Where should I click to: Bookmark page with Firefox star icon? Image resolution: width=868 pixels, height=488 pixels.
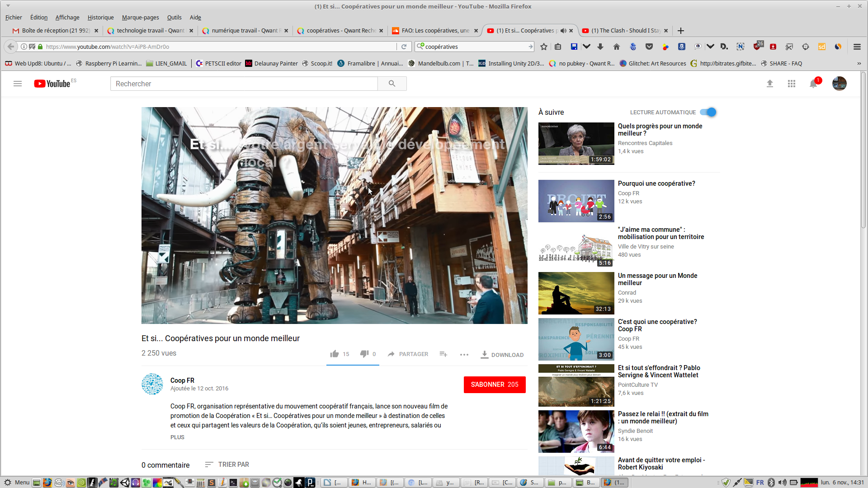pos(544,47)
